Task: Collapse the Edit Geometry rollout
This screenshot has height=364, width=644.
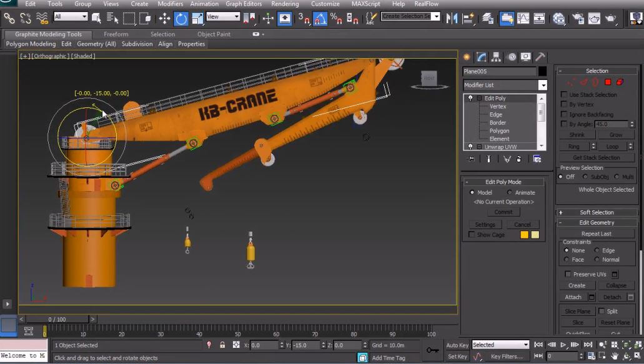Action: 597,222
